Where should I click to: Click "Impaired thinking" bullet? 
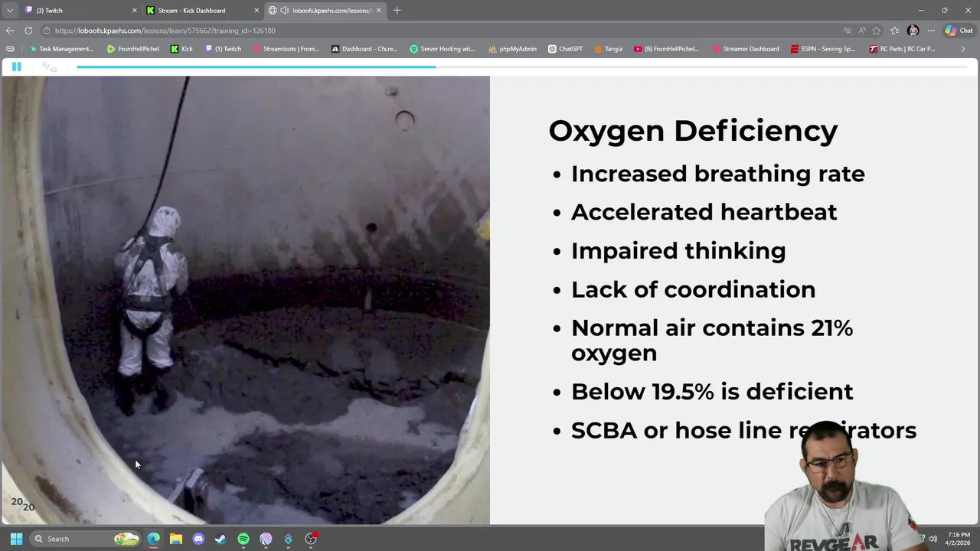point(678,251)
